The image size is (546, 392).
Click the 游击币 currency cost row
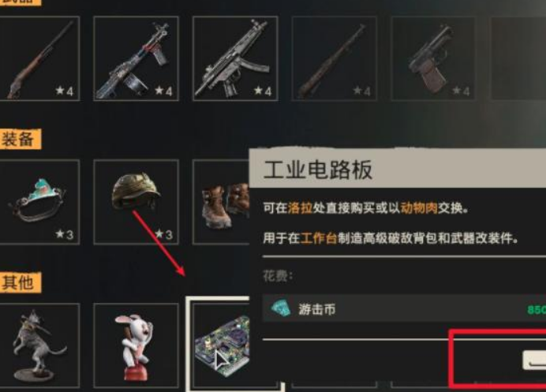tap(404, 308)
